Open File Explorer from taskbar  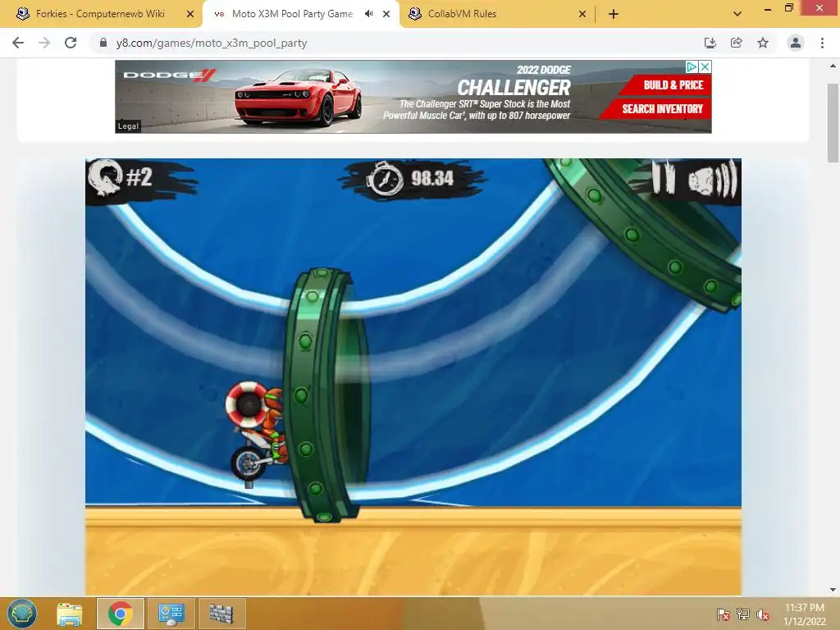70,614
